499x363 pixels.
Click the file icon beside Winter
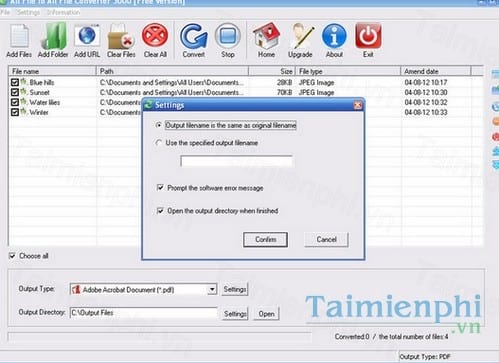click(x=24, y=112)
